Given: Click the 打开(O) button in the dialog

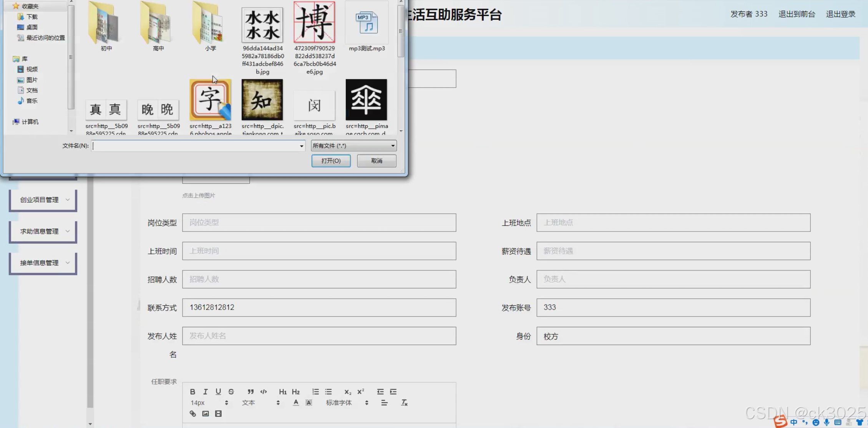Looking at the screenshot, I should [x=331, y=161].
